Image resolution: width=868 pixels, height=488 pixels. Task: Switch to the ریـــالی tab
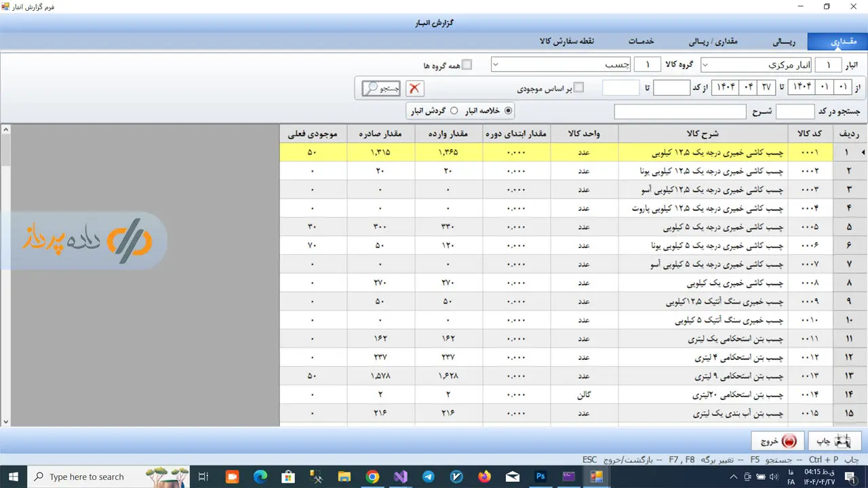783,41
